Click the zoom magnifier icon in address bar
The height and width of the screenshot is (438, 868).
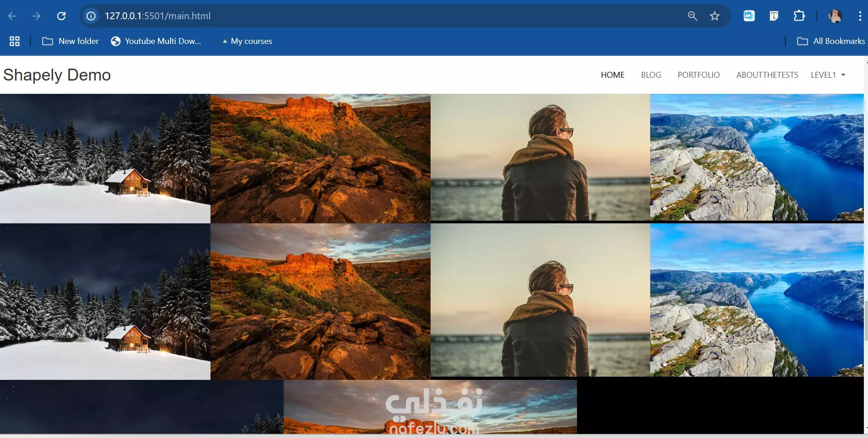(692, 16)
